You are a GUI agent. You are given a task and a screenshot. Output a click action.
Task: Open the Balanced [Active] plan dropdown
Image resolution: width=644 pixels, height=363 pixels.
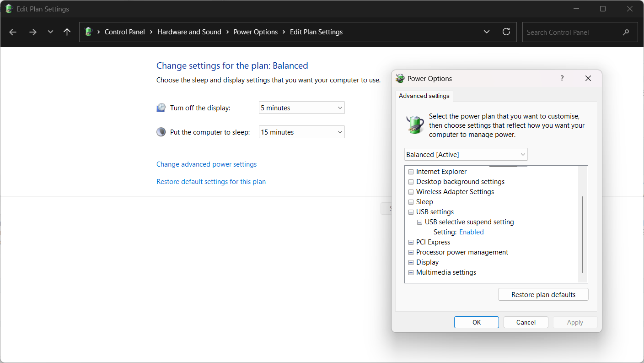pos(466,155)
